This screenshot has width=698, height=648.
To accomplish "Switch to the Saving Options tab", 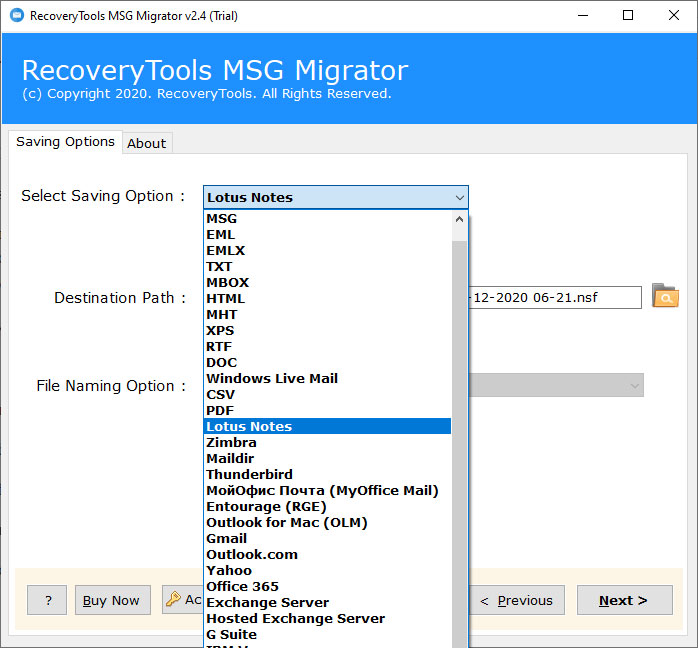I will pos(65,142).
